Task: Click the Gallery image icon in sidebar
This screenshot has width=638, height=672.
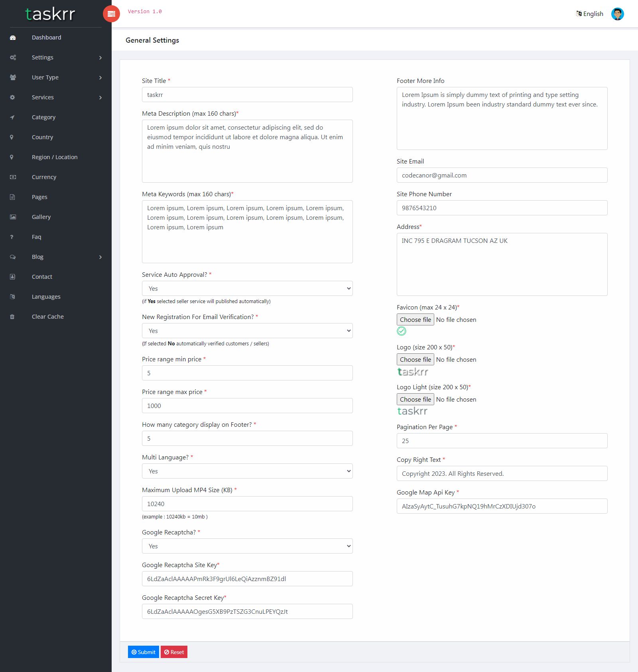Action: [x=13, y=217]
